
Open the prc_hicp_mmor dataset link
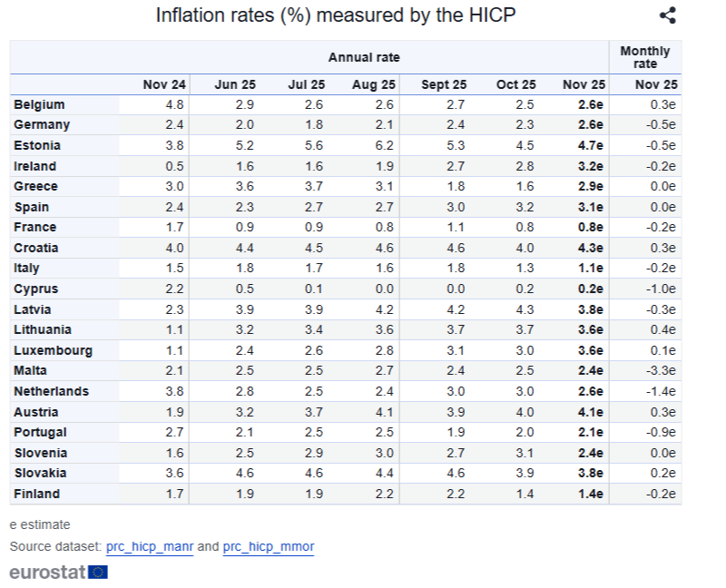268,546
